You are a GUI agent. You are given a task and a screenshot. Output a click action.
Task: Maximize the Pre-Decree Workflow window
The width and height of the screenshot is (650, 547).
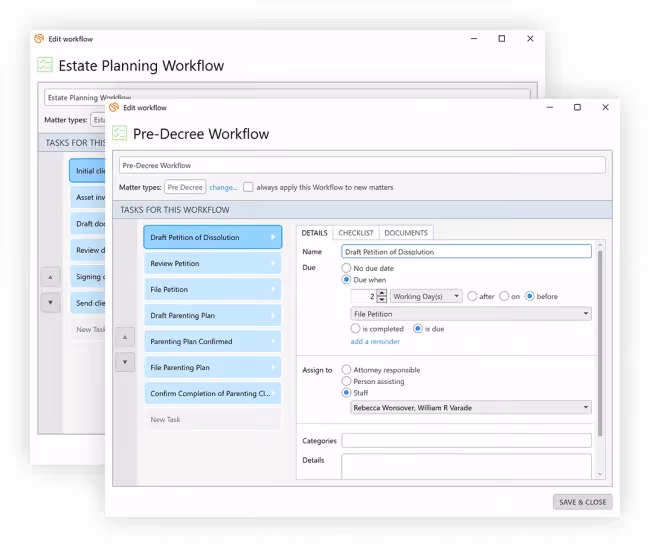(x=577, y=107)
